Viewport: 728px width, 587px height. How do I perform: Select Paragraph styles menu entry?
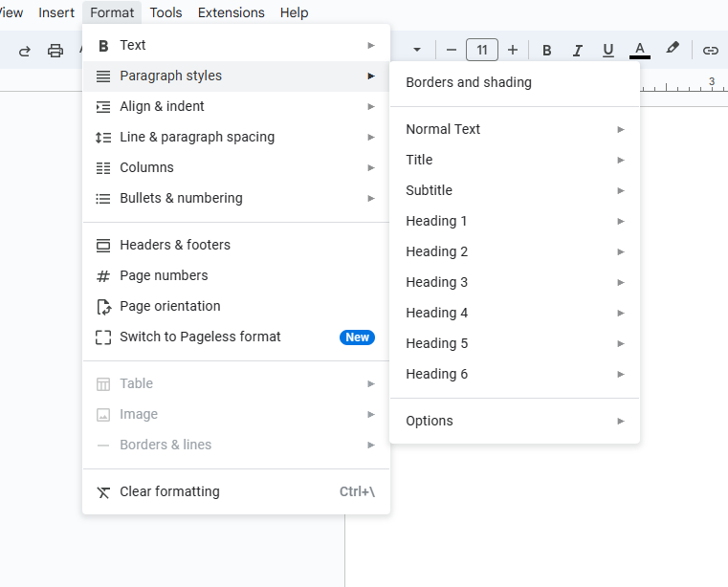coord(236,76)
